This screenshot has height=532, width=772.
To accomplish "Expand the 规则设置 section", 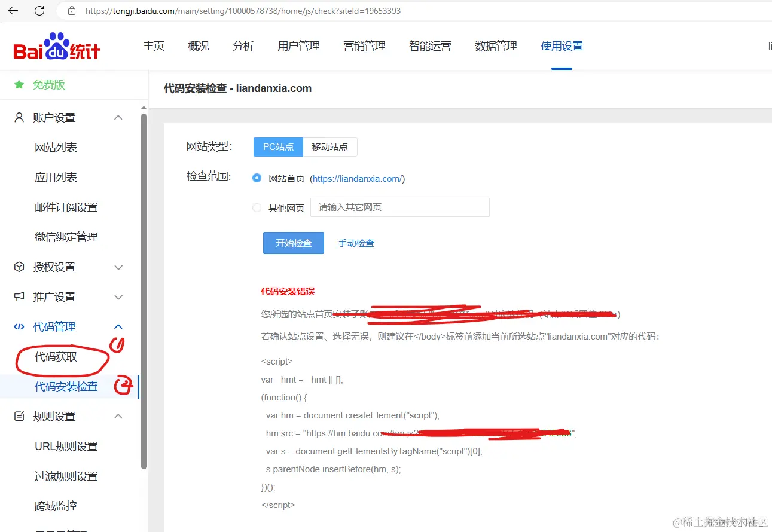I will pyautogui.click(x=118, y=416).
